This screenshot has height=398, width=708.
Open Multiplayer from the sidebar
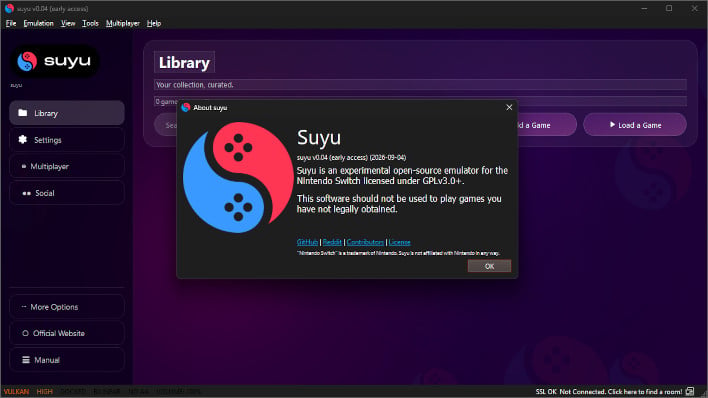67,166
